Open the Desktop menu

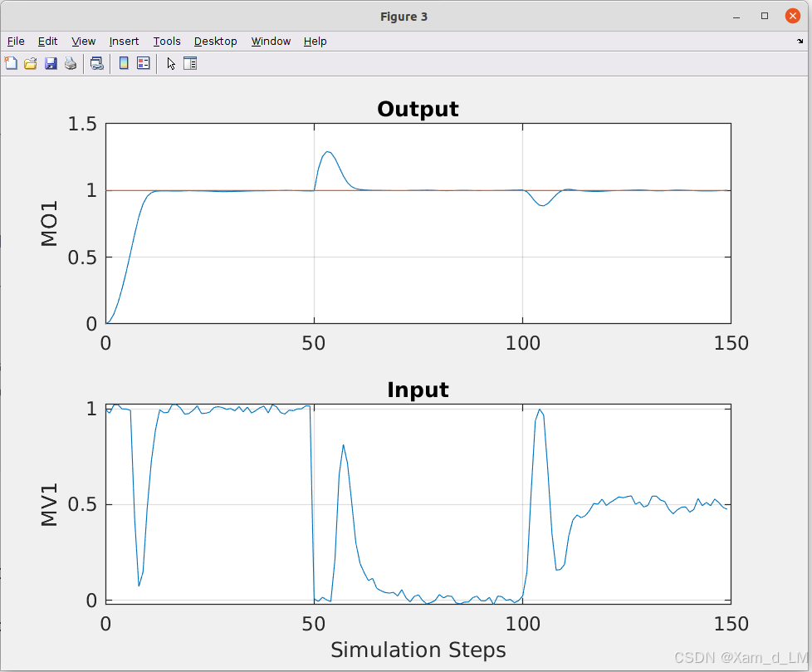pyautogui.click(x=215, y=41)
